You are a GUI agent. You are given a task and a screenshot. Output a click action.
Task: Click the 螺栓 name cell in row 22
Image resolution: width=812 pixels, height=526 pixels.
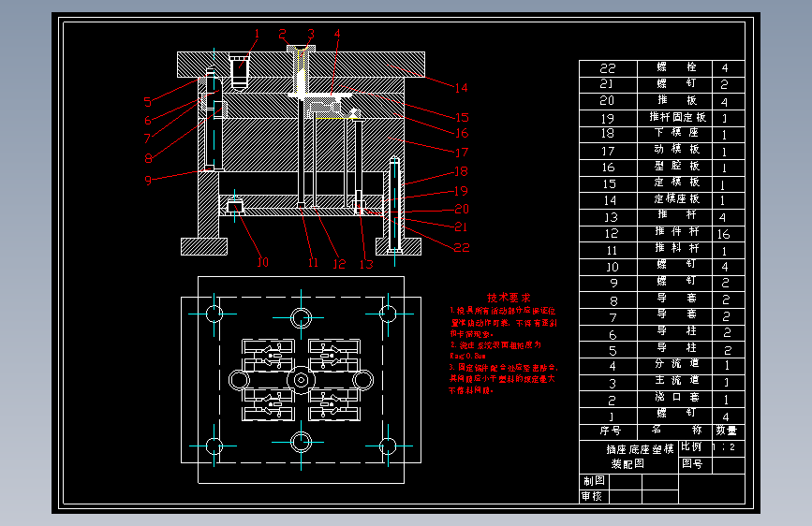(674, 68)
